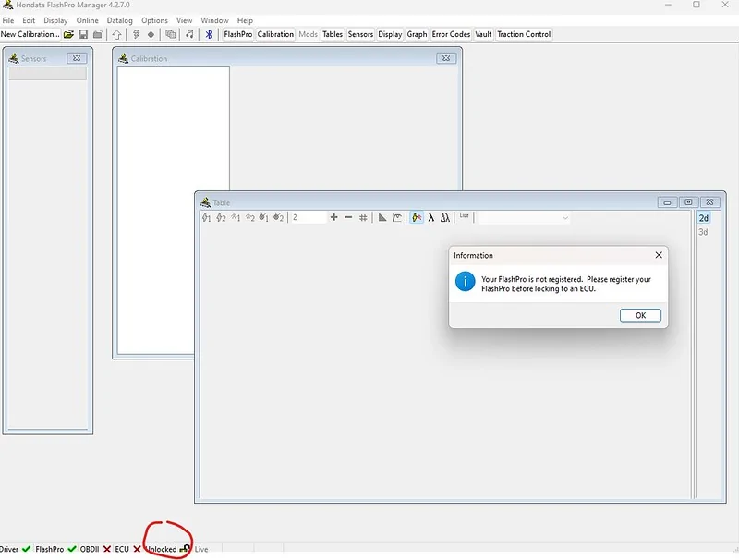Viewport: 739px width, 560px height.
Task: Click the datalog record circle icon
Action: point(151,34)
